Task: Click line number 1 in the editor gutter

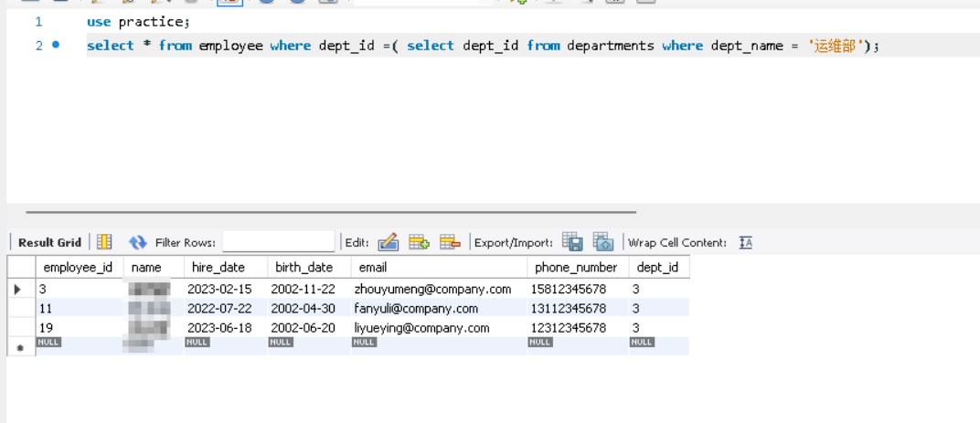Action: pos(38,22)
